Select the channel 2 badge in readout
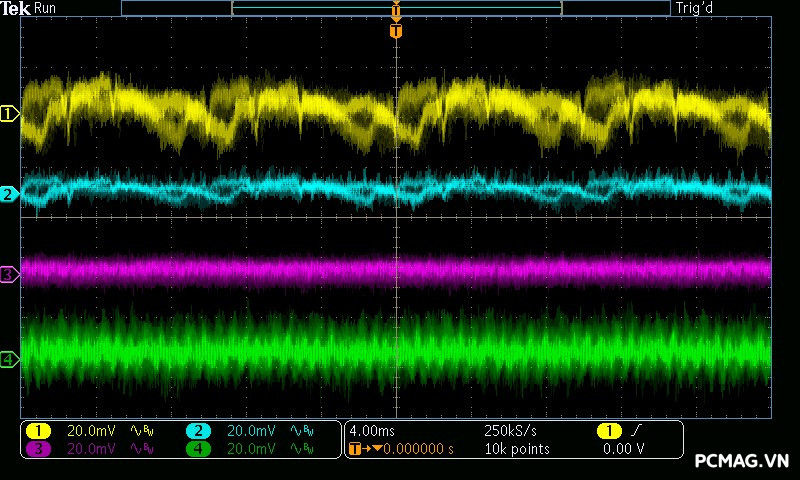This screenshot has width=800, height=480. point(199,430)
